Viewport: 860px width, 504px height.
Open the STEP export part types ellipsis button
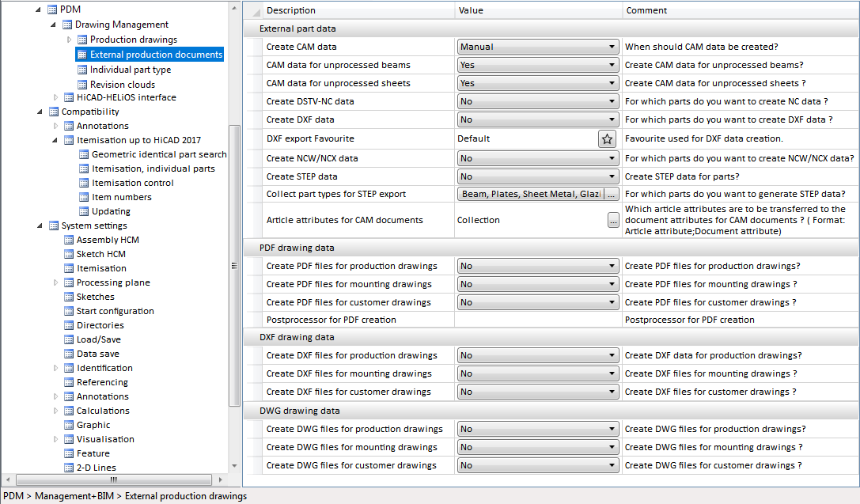[x=611, y=195]
